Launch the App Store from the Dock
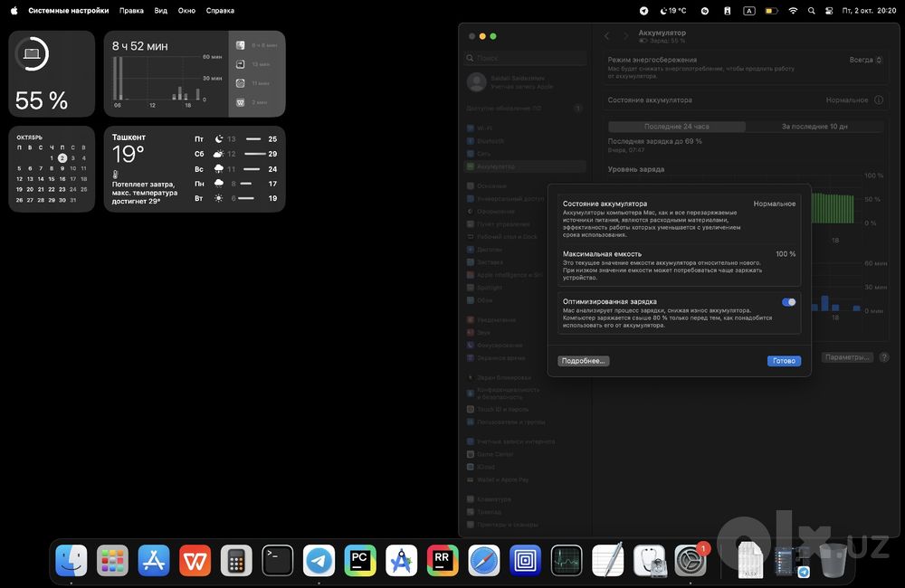Viewport: 905px width, 588px height. click(154, 560)
